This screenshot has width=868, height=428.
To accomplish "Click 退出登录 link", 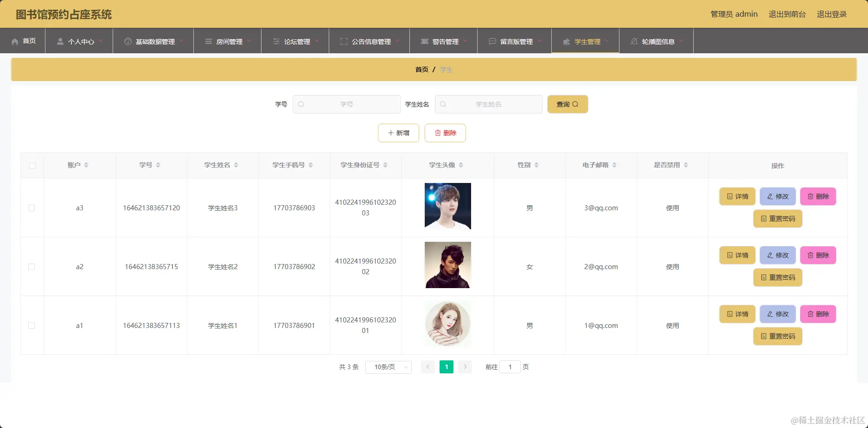I will pos(832,14).
